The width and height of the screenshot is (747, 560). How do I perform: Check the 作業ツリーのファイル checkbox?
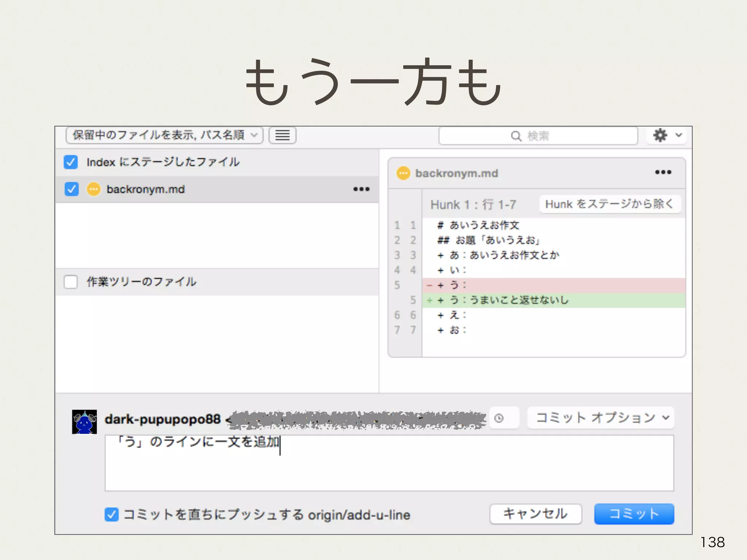coord(71,282)
